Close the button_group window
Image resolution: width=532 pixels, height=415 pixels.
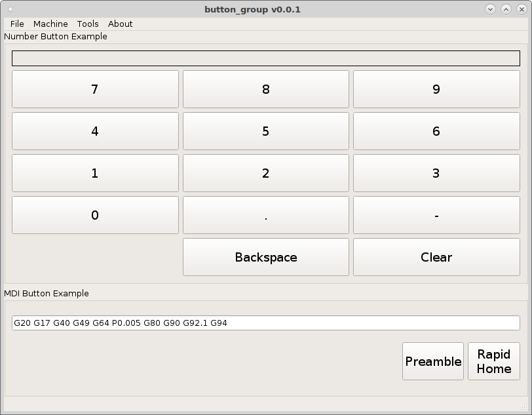(x=522, y=9)
